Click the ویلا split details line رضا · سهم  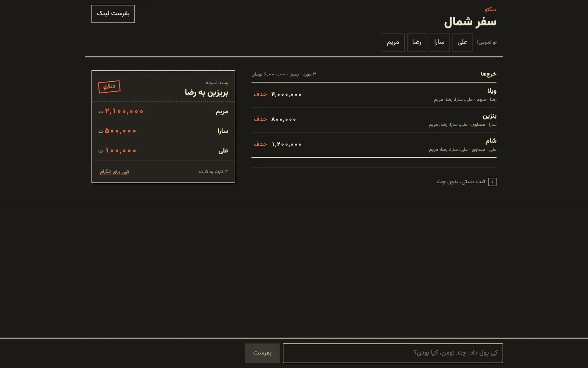(465, 100)
